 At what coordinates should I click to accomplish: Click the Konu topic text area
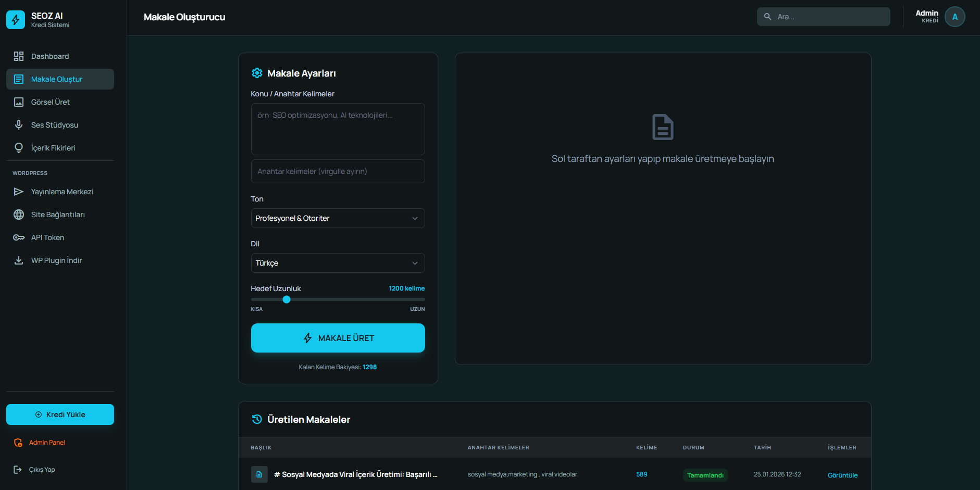[338, 129]
